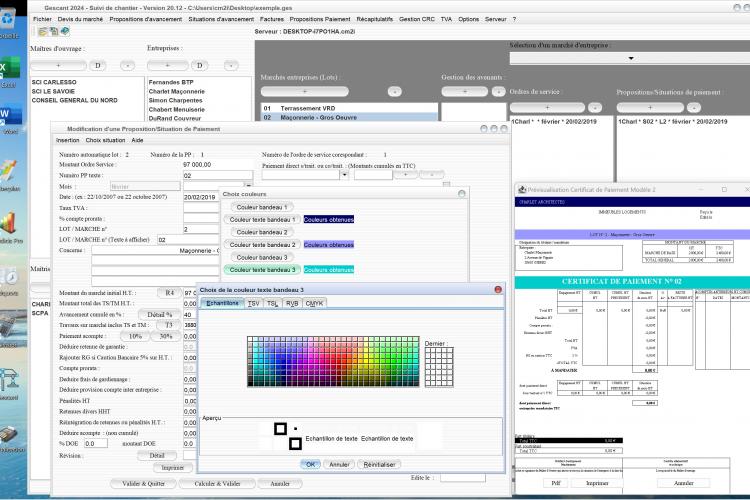This screenshot has height=500, width=750.
Task: Switch to the RVB color tab
Action: click(292, 303)
